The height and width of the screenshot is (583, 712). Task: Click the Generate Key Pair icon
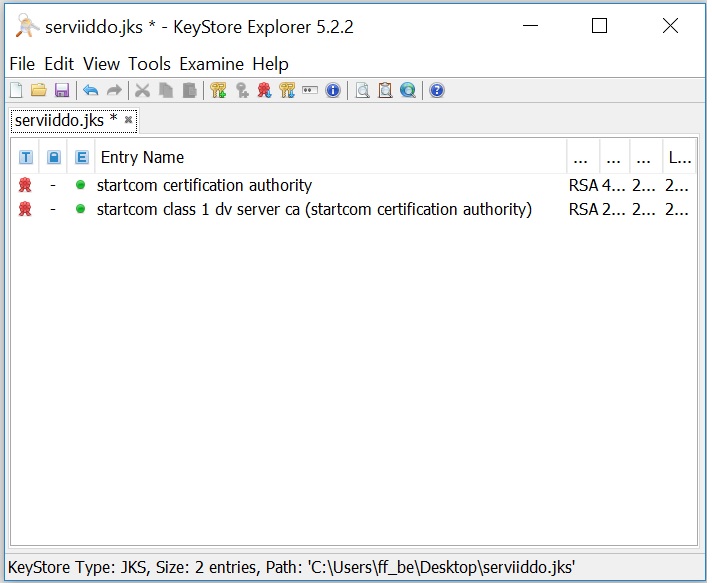[x=218, y=91]
